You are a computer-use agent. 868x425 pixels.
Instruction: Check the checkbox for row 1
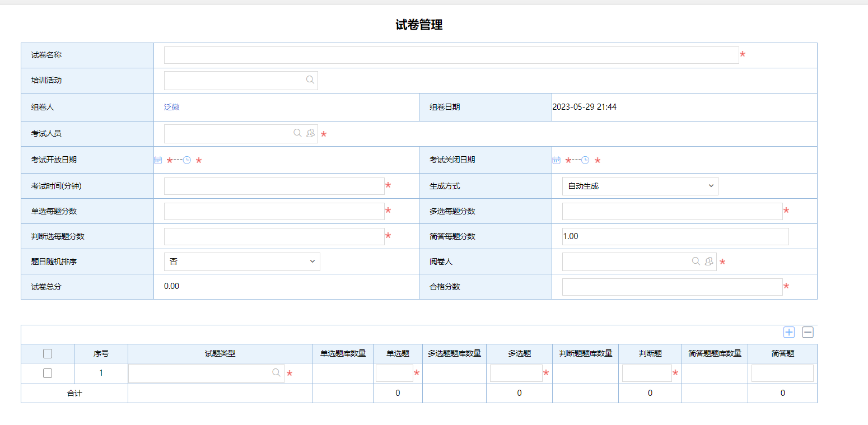coord(48,373)
